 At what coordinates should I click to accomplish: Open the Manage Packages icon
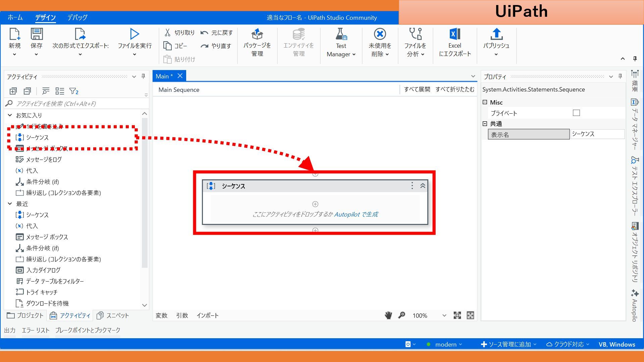(257, 34)
